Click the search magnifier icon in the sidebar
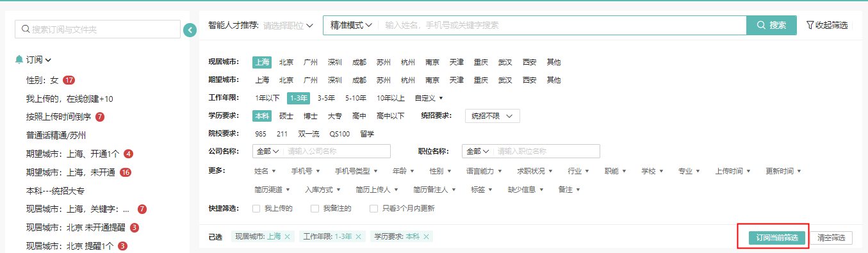The image size is (868, 253). pos(26,29)
